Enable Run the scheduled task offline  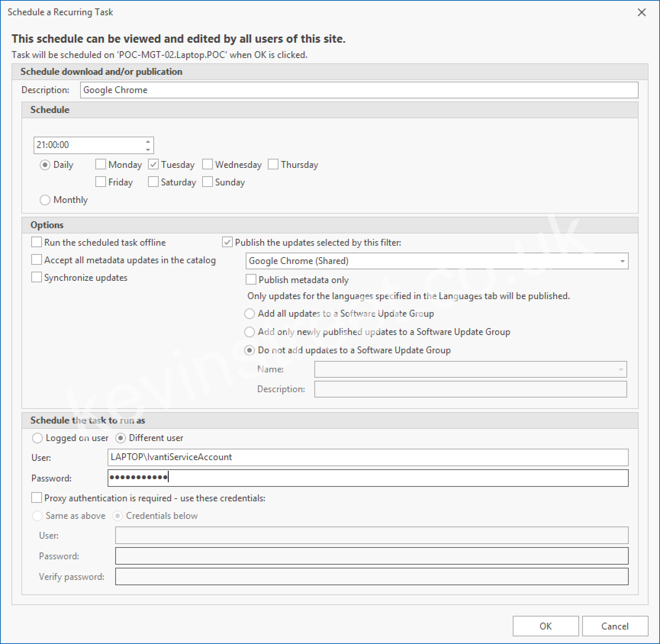pyautogui.click(x=37, y=242)
